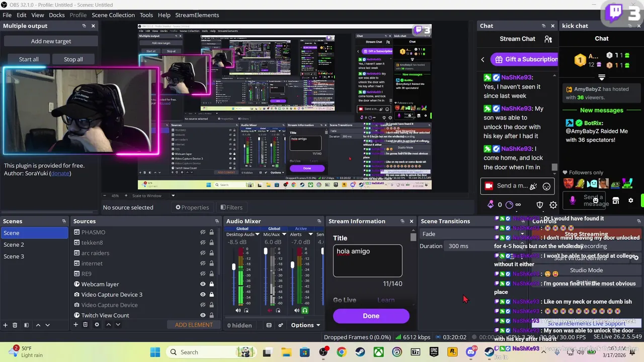Open the StreamElements menu
The image size is (644, 362).
coord(197,15)
